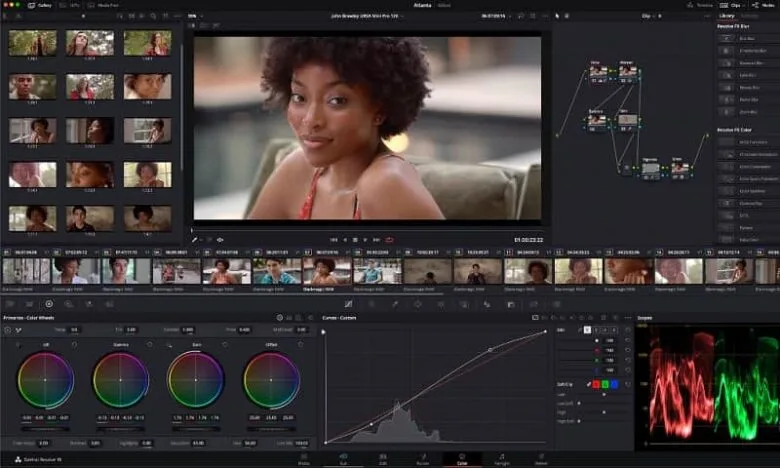Open the Curves palette icon
The image size is (780, 468).
349,304
